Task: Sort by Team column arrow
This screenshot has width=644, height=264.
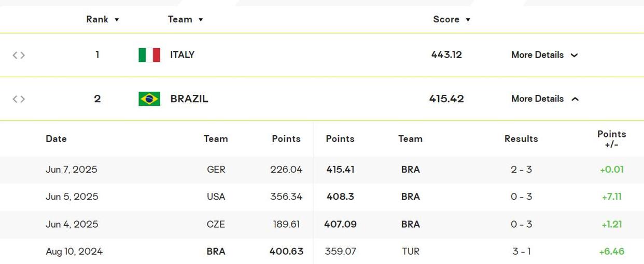Action: 201,20
